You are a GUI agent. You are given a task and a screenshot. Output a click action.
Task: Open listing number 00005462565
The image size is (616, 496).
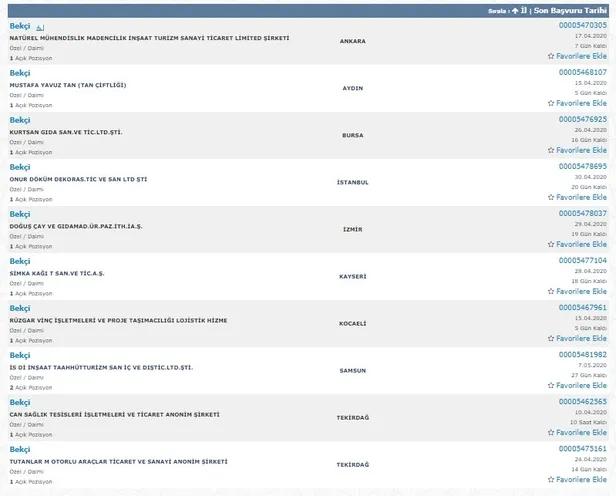click(581, 402)
